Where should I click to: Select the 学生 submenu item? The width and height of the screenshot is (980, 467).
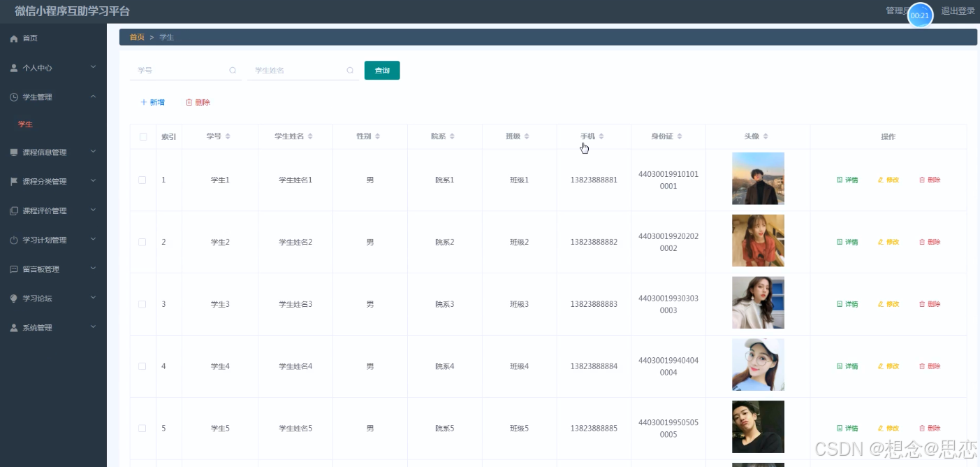25,124
